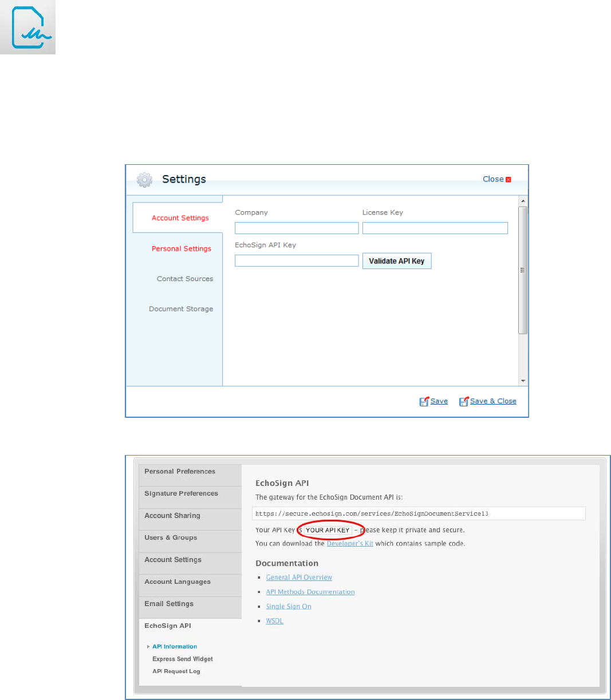The height and width of the screenshot is (700, 611).
Task: Switch to Document Storage tab
Action: [x=181, y=309]
